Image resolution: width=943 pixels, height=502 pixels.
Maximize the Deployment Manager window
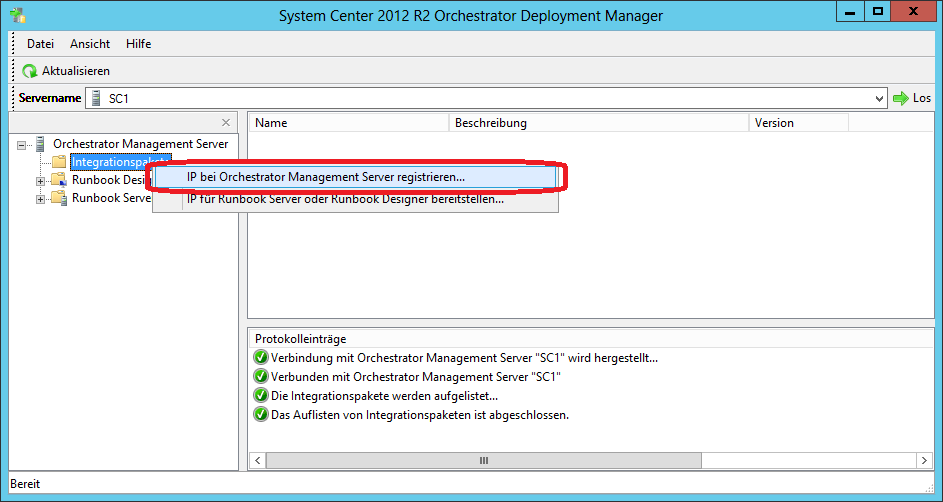coord(877,11)
